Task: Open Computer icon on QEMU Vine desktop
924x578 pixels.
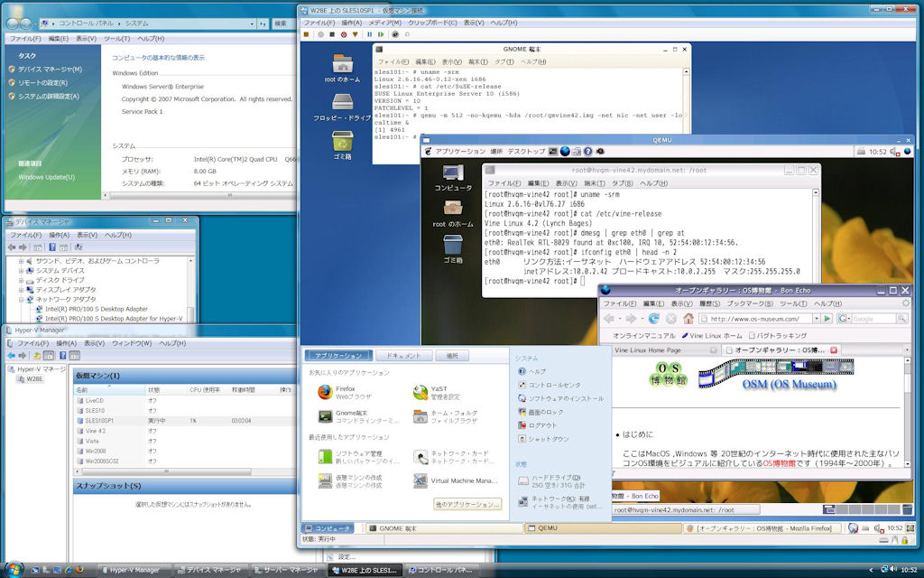Action: (453, 172)
